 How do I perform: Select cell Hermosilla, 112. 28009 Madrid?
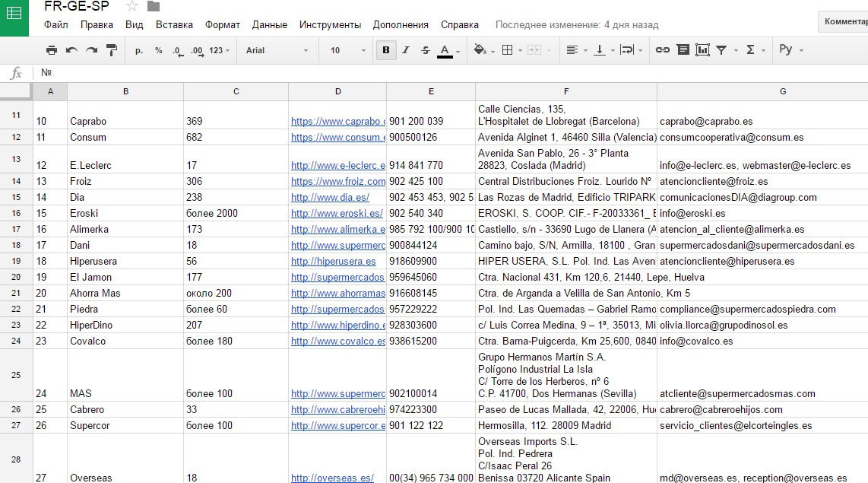coord(565,425)
